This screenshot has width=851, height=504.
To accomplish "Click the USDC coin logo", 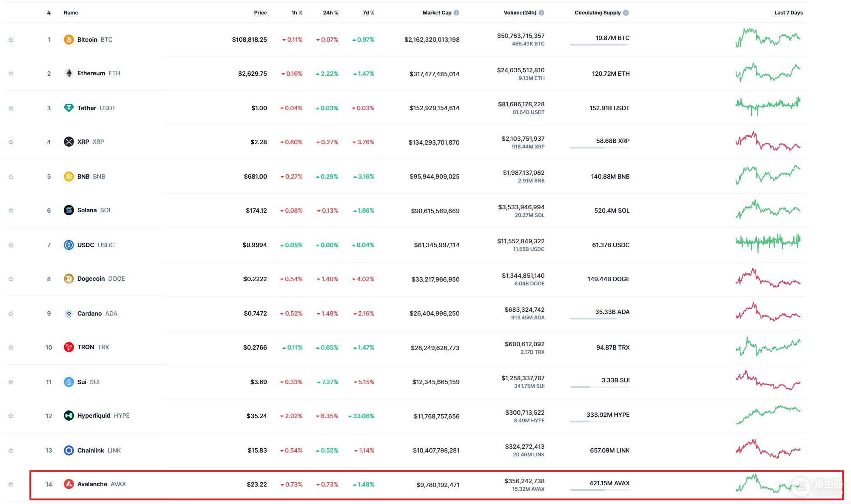I will [68, 245].
